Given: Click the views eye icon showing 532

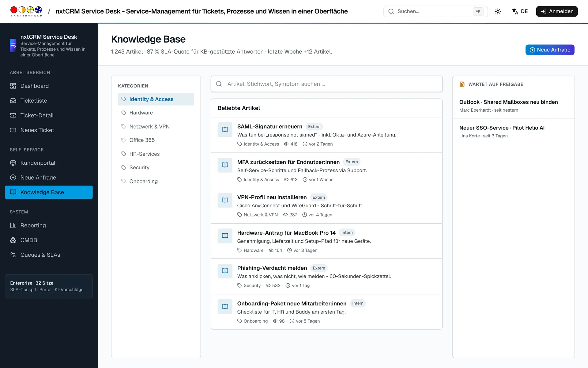Looking at the screenshot, I should click(268, 286).
